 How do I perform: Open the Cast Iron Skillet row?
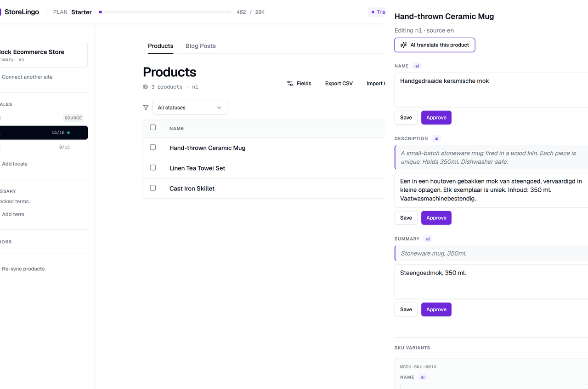point(264,189)
